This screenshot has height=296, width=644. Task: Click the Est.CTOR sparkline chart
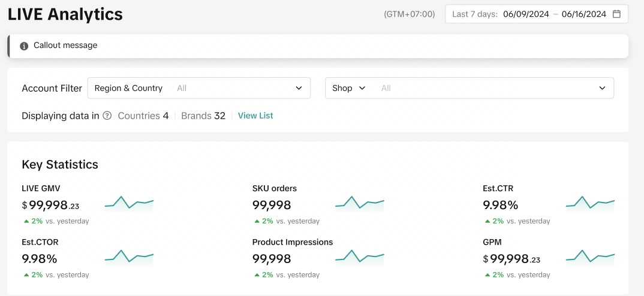(x=129, y=257)
